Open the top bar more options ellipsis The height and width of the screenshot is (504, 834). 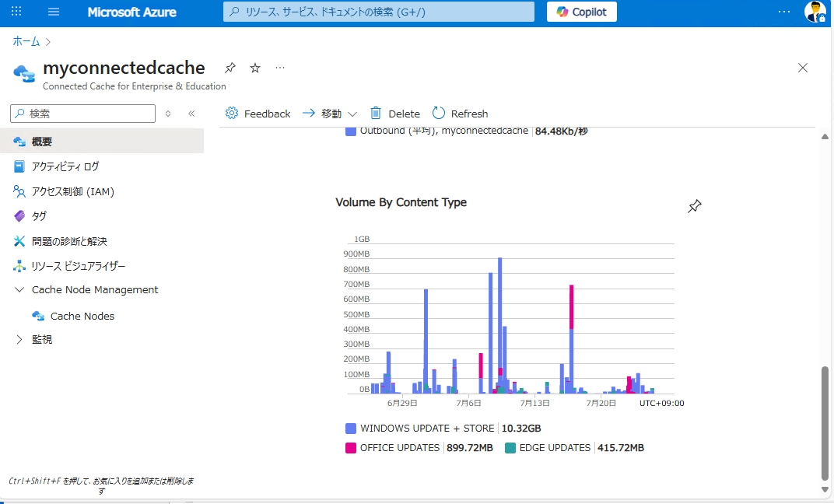pyautogui.click(x=784, y=12)
